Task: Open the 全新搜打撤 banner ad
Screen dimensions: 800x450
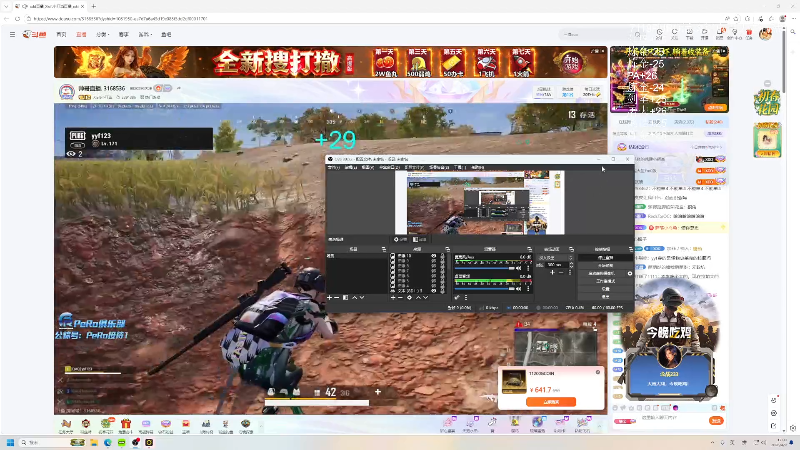Action: pyautogui.click(x=331, y=62)
